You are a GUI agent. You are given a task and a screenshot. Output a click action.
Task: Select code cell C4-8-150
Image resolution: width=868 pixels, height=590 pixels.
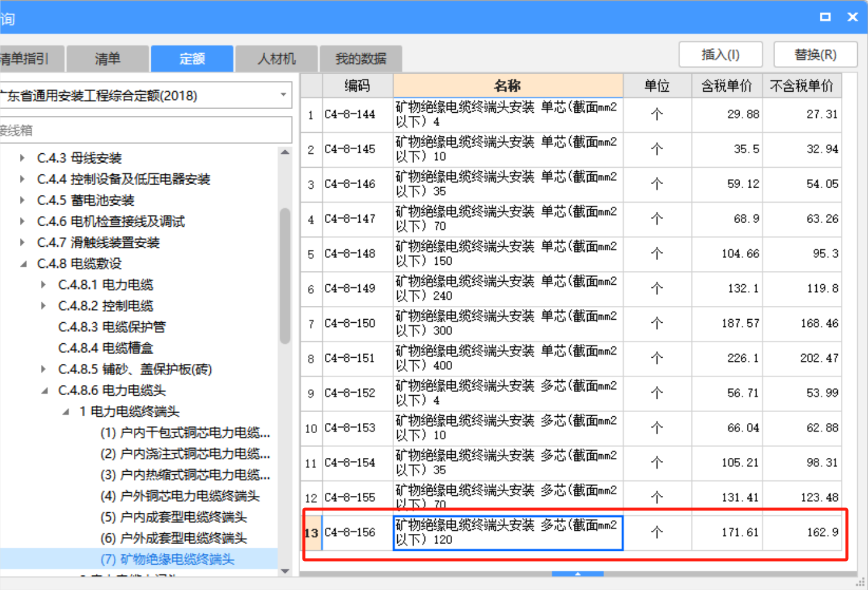357,324
